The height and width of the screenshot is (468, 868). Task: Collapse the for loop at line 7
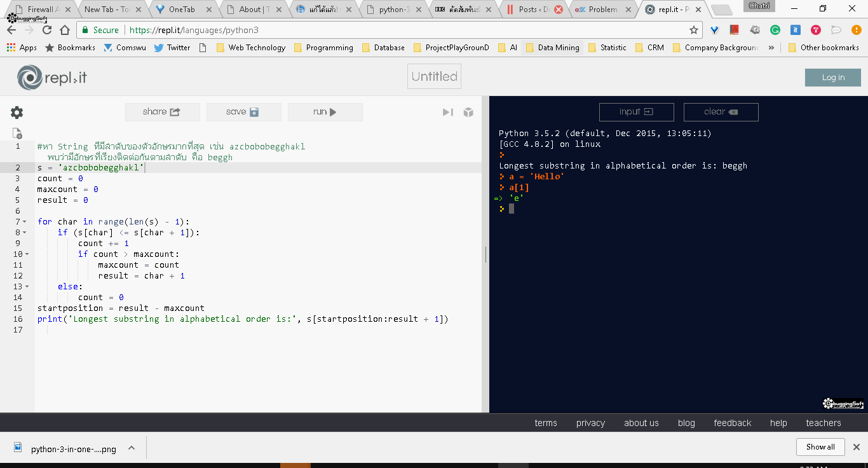point(26,221)
